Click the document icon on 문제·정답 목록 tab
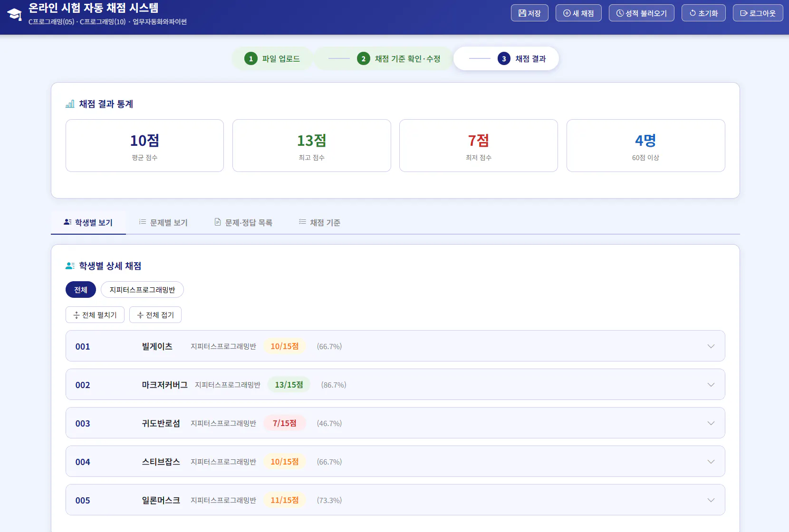This screenshot has width=789, height=532. point(218,222)
